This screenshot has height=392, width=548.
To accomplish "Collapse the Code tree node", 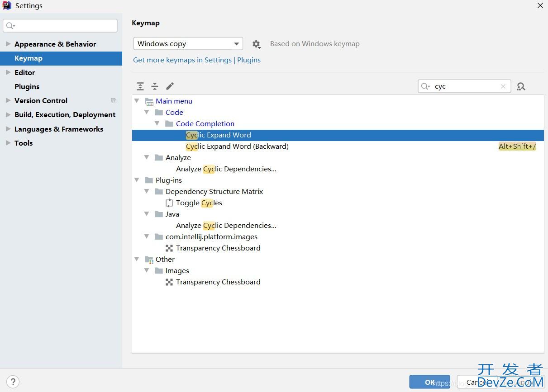I will click(x=147, y=112).
